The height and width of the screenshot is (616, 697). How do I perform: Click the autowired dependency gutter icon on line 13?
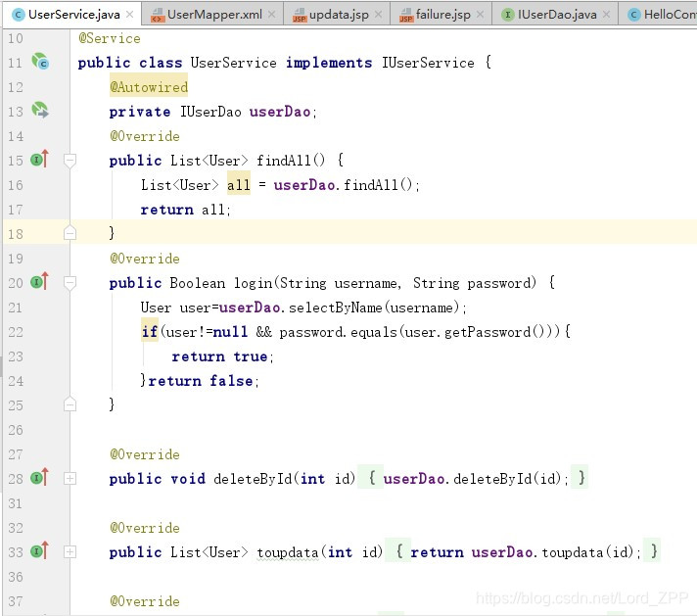40,110
